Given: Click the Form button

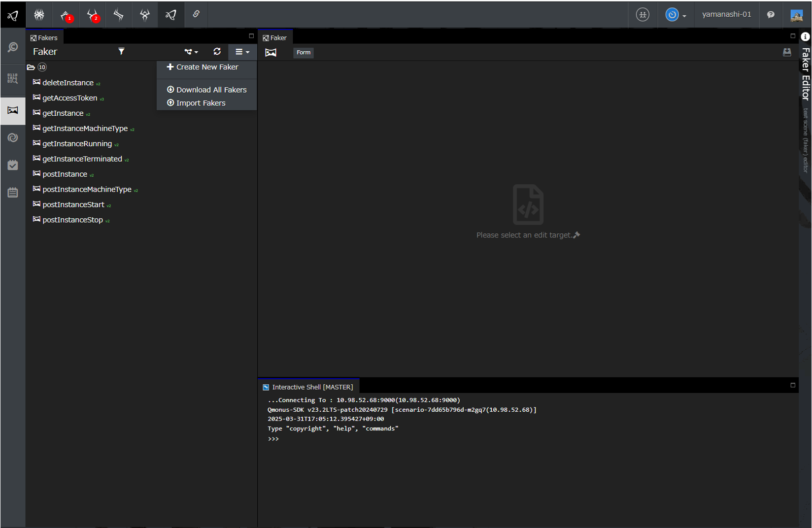Looking at the screenshot, I should coord(304,52).
